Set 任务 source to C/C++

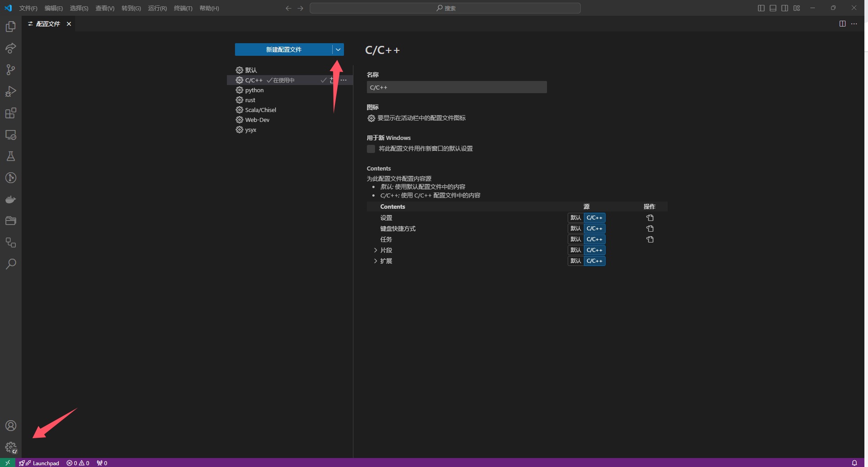[594, 239]
